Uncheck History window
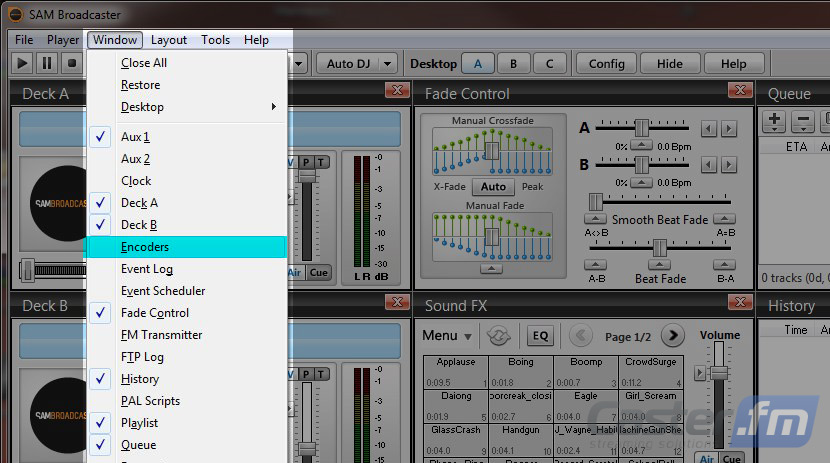The height and width of the screenshot is (463, 830). tap(100, 379)
